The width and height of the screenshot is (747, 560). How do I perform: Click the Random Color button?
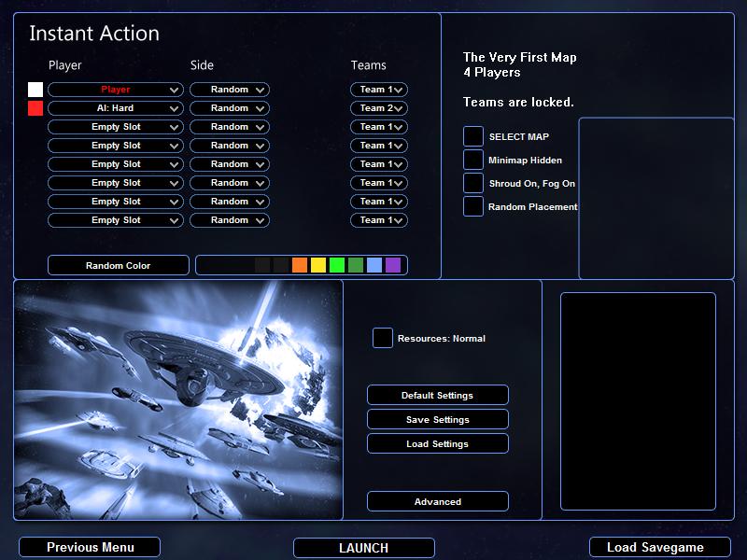119,265
